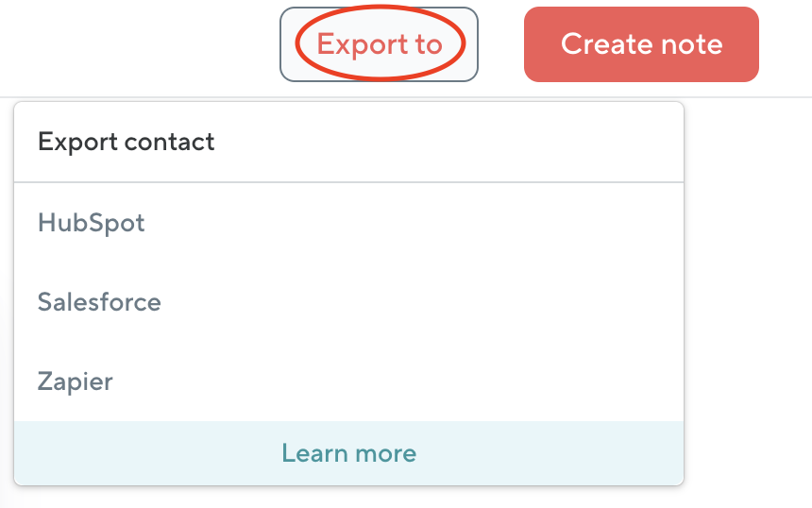Export this contact to Salesforce

point(348,302)
